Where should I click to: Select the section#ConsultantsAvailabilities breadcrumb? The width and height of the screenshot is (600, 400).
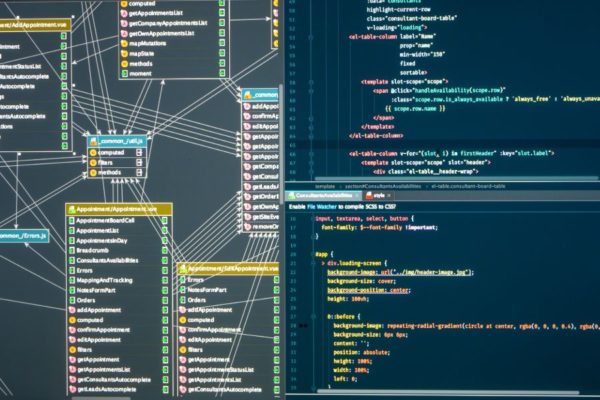(x=383, y=186)
